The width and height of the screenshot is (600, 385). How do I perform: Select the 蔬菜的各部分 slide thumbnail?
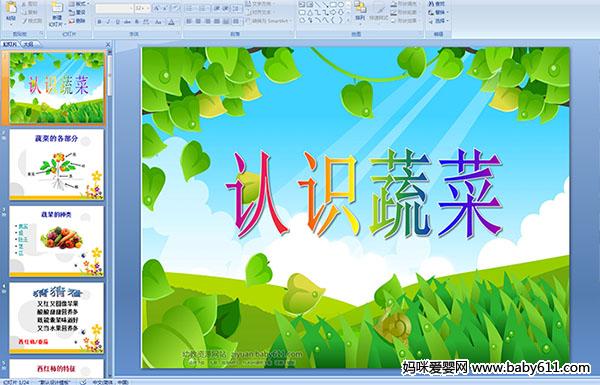tap(57, 165)
